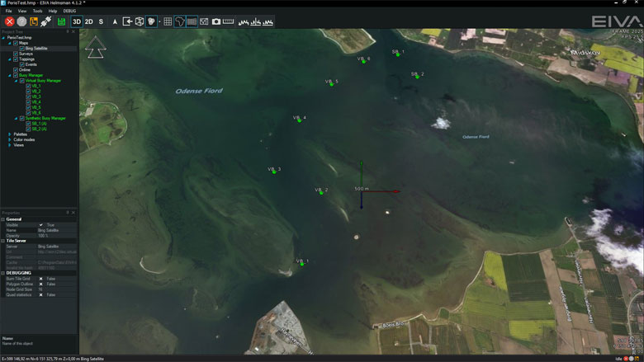Viewport: 644px width, 362px height.
Task: Click the red stop/cancel toolbar icon
Action: pos(9,21)
